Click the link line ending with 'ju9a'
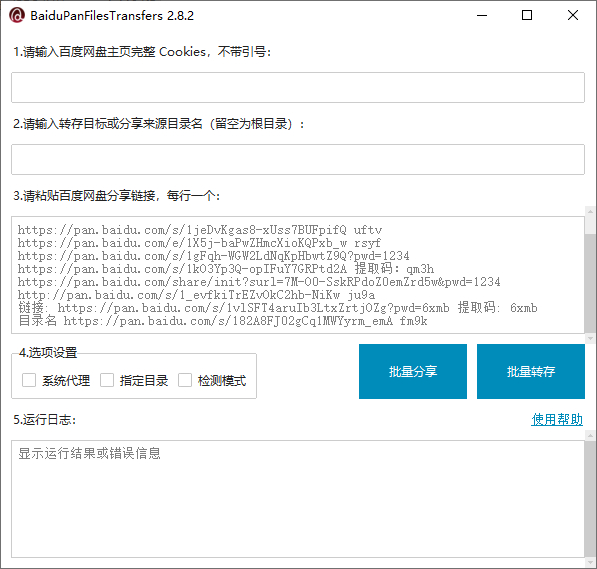This screenshot has height=569, width=597. point(196,295)
